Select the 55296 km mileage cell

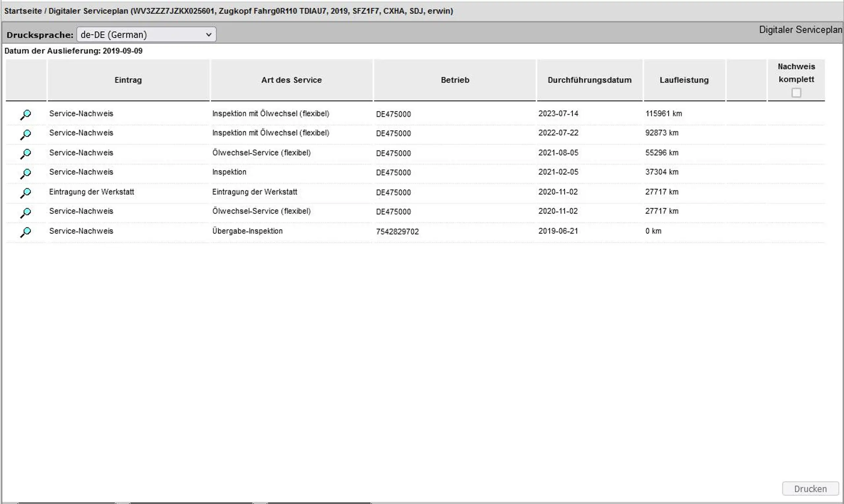pos(662,153)
